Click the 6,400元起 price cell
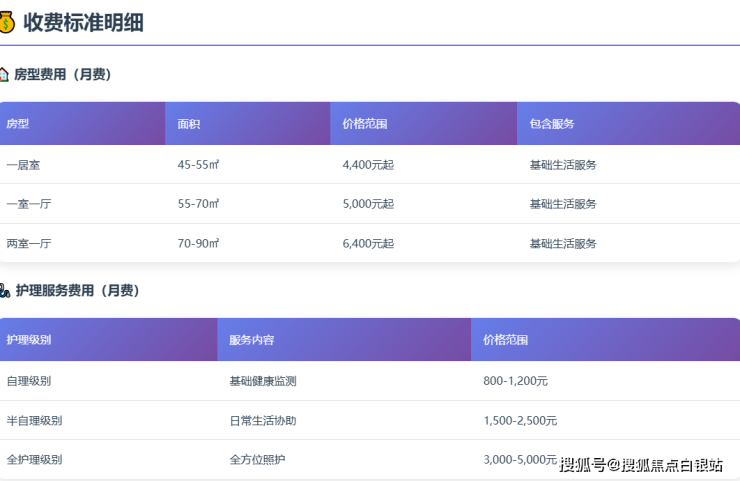Viewport: 740px width, 481px height. (368, 243)
